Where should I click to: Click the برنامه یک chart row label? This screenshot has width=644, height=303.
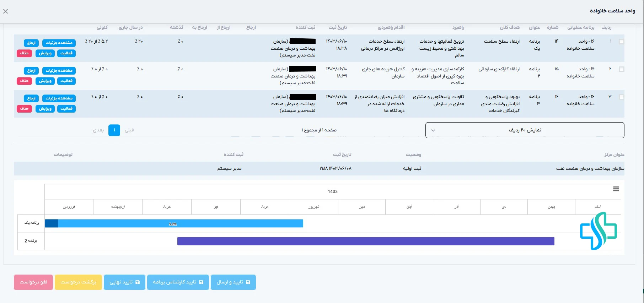(x=32, y=223)
